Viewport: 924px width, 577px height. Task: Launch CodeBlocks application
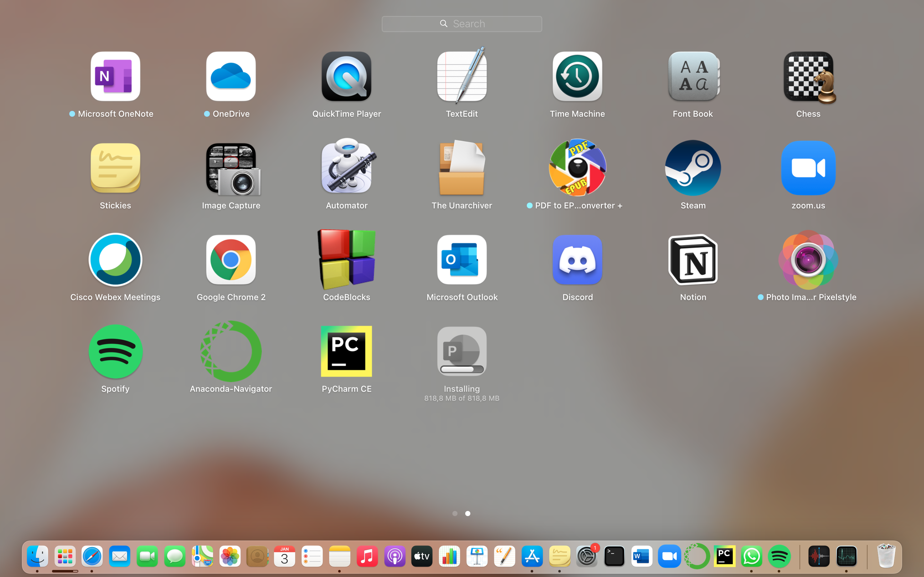point(346,260)
